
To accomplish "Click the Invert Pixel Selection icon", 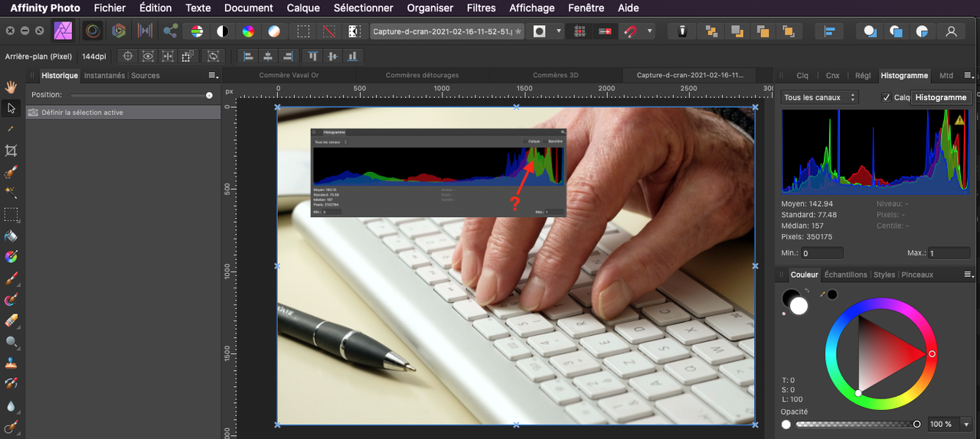I will 354,31.
